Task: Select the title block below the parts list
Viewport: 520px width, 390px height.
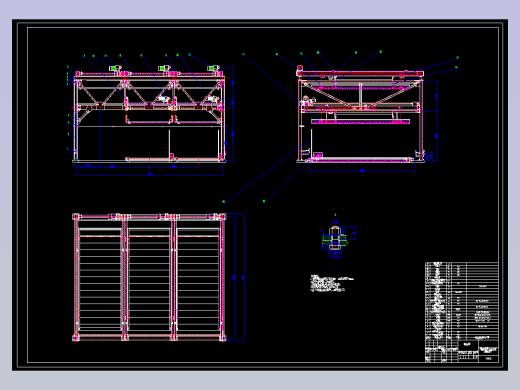Action: [461, 351]
